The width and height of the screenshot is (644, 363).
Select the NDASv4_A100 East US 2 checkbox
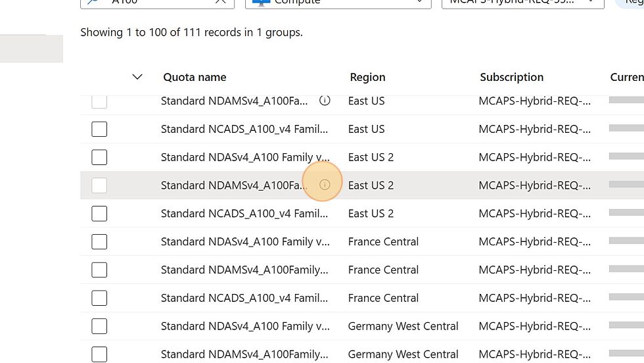point(99,157)
